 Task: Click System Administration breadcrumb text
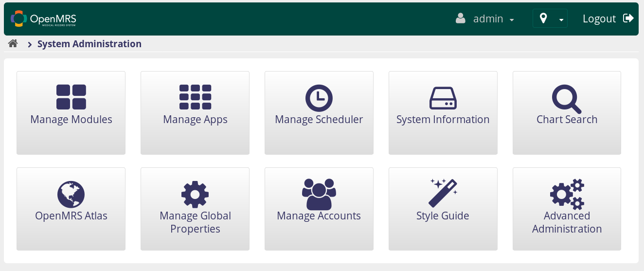coord(89,44)
